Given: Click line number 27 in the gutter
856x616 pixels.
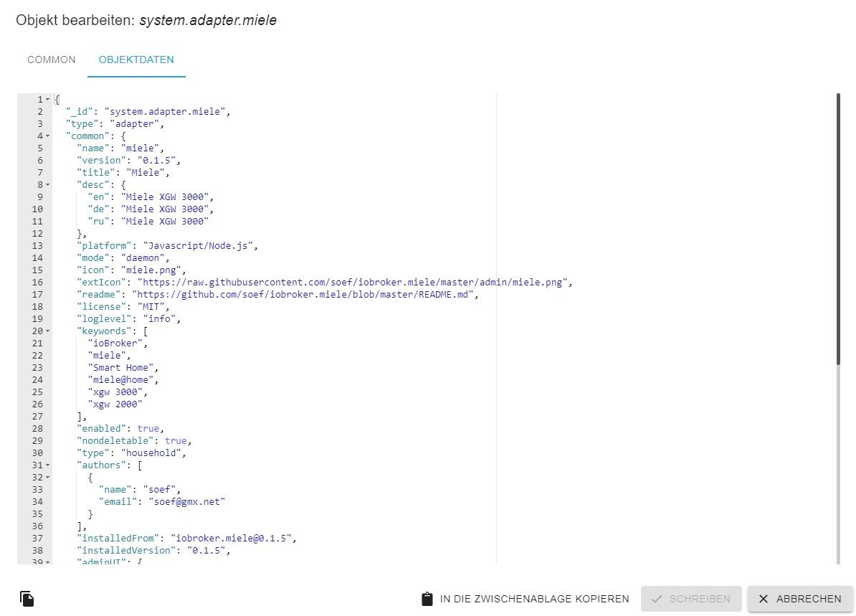Looking at the screenshot, I should coord(37,417).
